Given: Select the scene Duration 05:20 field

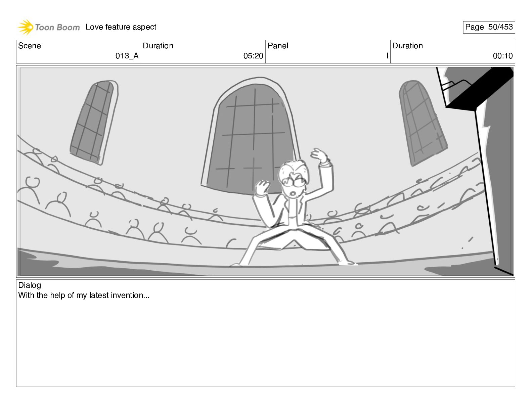Looking at the screenshot, I should (x=203, y=52).
